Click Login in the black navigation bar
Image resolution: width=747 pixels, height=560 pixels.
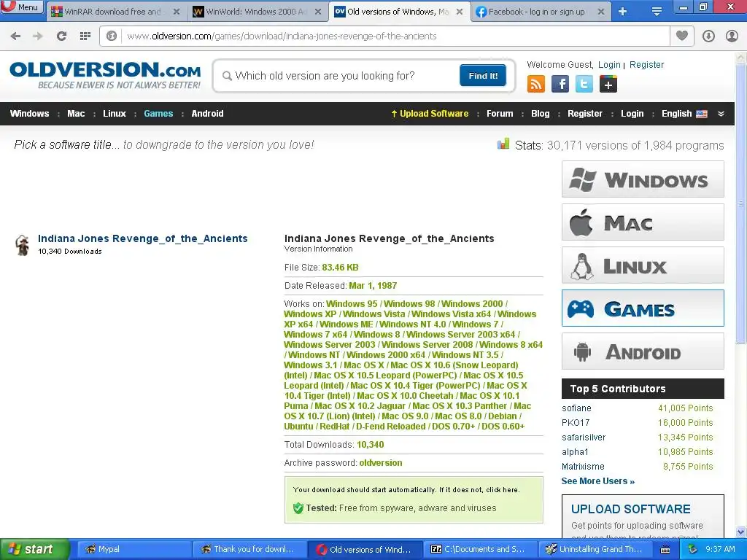click(632, 113)
